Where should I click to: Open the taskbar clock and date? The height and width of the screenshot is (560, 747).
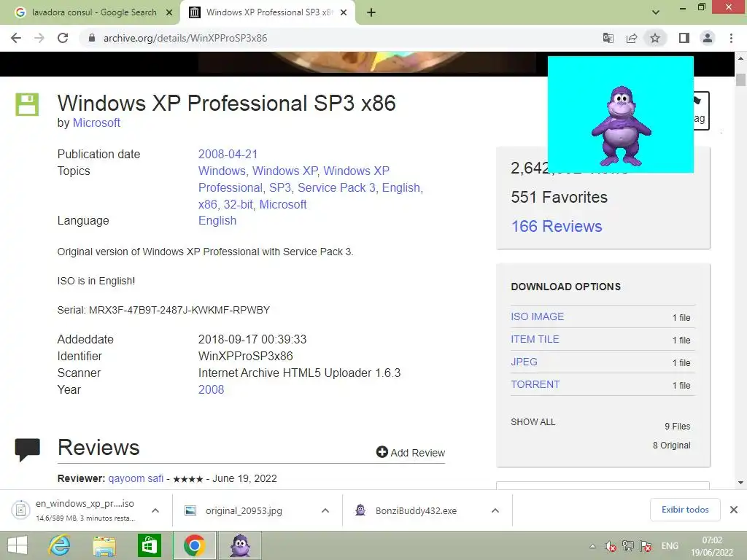tap(712, 546)
